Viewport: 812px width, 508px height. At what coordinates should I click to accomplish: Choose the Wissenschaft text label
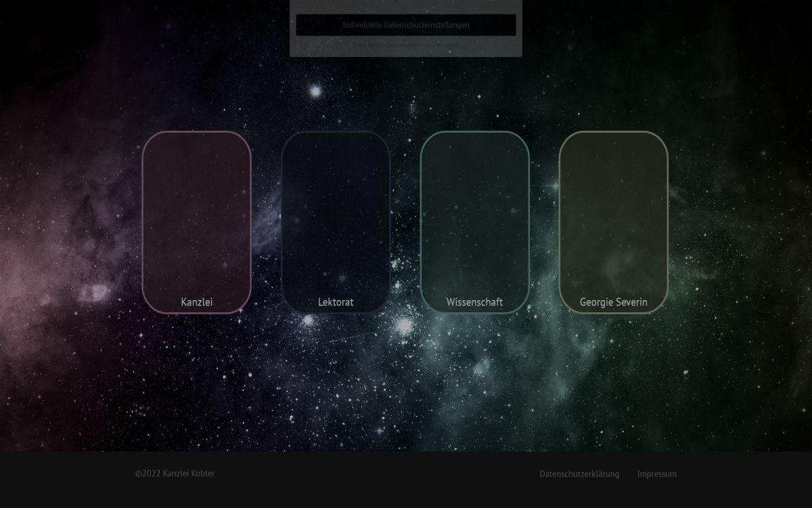pos(474,302)
